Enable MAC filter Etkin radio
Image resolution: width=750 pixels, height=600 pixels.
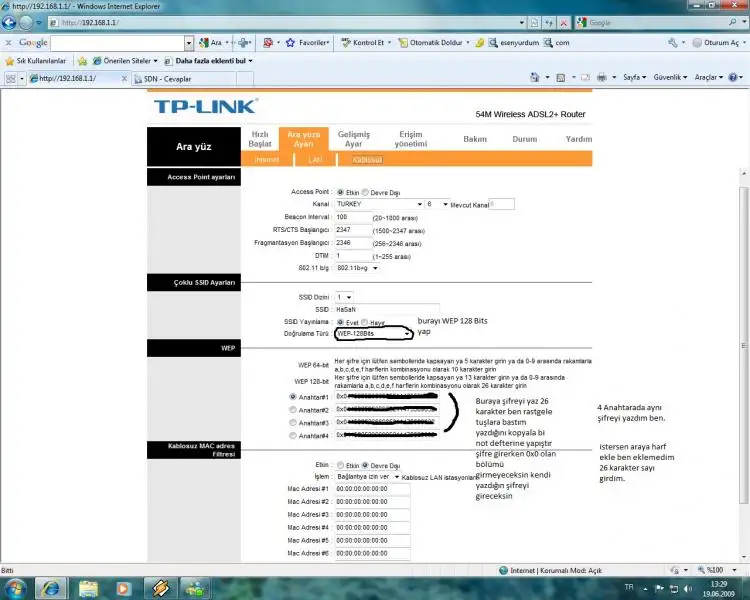340,465
